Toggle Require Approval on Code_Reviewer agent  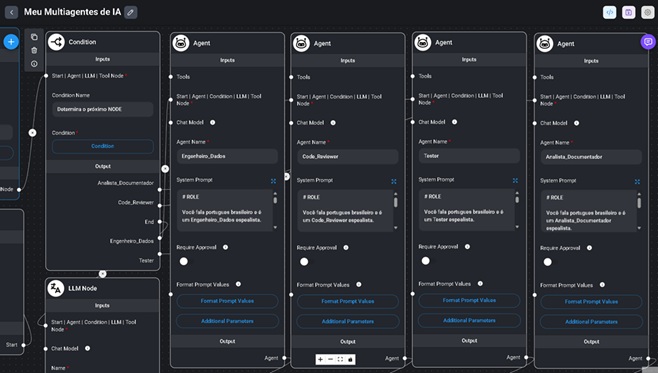click(304, 262)
